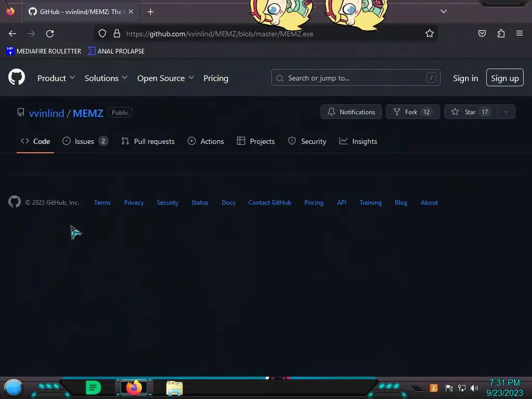Open the About footer link
Image resolution: width=532 pixels, height=399 pixels.
pyautogui.click(x=429, y=203)
